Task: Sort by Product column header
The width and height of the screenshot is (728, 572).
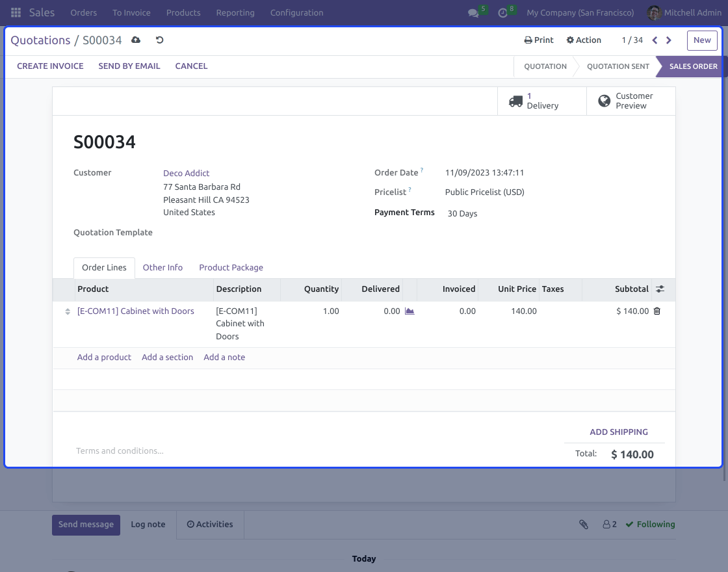Action: tap(144, 289)
